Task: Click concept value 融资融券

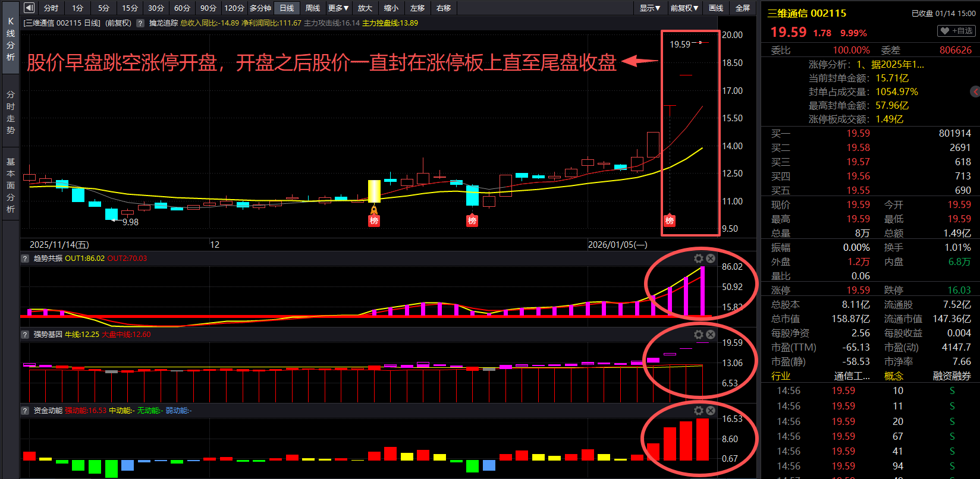Action: [x=951, y=376]
